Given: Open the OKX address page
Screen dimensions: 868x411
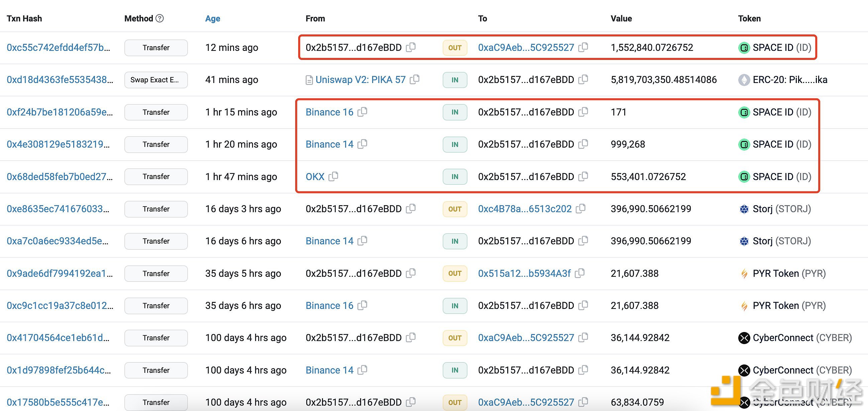Looking at the screenshot, I should pyautogui.click(x=315, y=177).
